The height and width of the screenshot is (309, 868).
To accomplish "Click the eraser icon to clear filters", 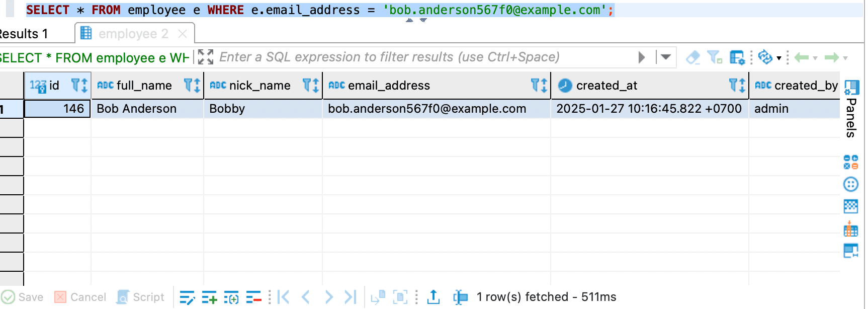I will [x=693, y=57].
